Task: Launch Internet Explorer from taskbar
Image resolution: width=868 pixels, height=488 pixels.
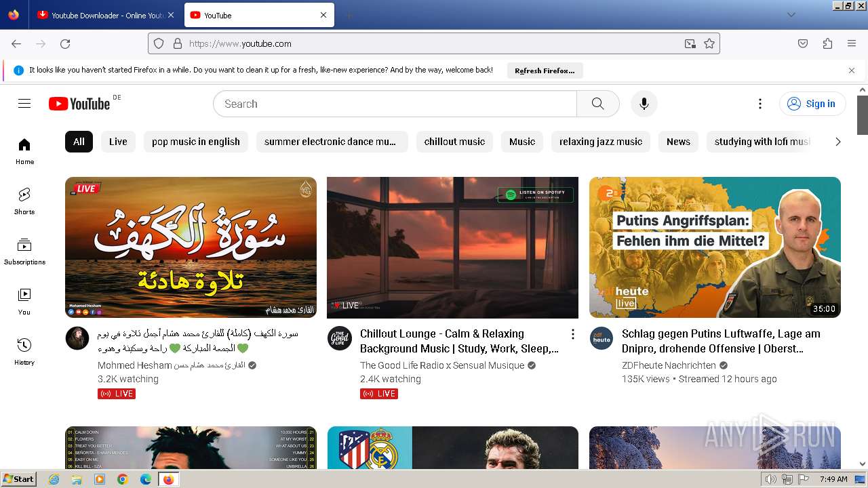Action: pos(54,479)
